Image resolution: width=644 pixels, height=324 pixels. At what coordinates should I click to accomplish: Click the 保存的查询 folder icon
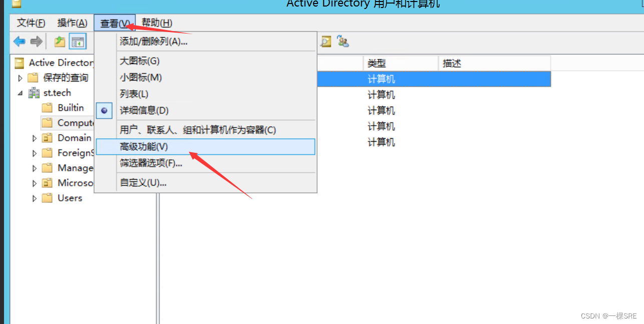tap(33, 78)
